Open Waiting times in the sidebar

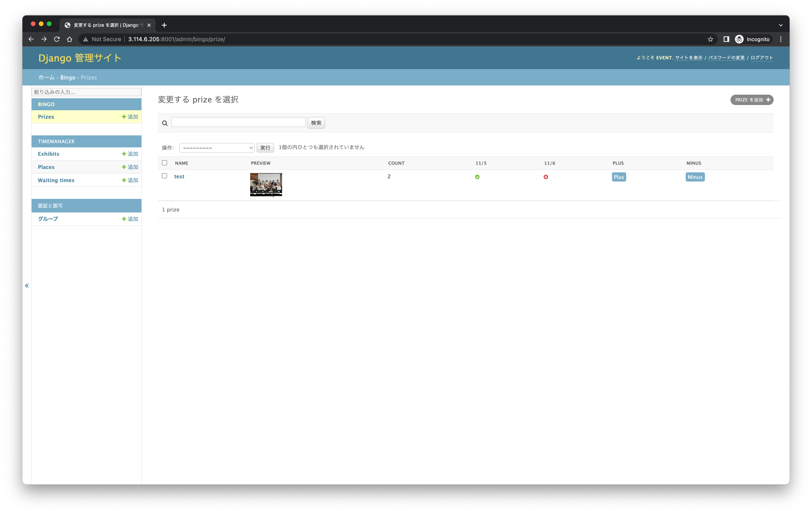[x=56, y=180]
